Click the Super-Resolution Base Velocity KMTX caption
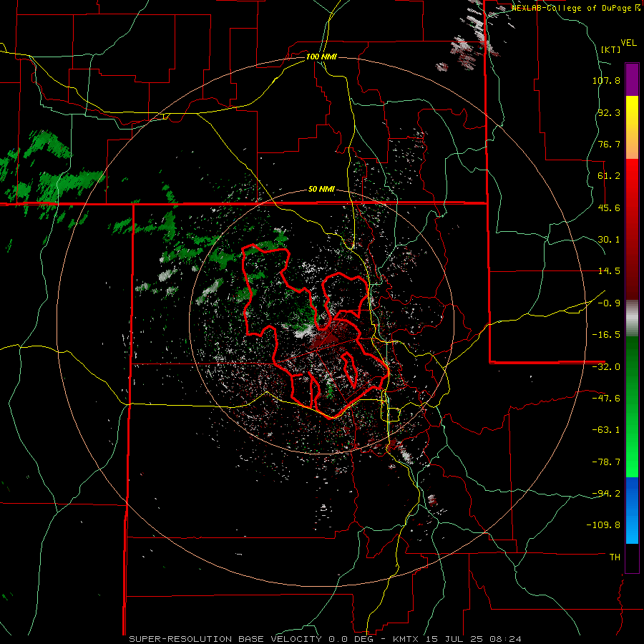The width and height of the screenshot is (644, 644). point(326,639)
